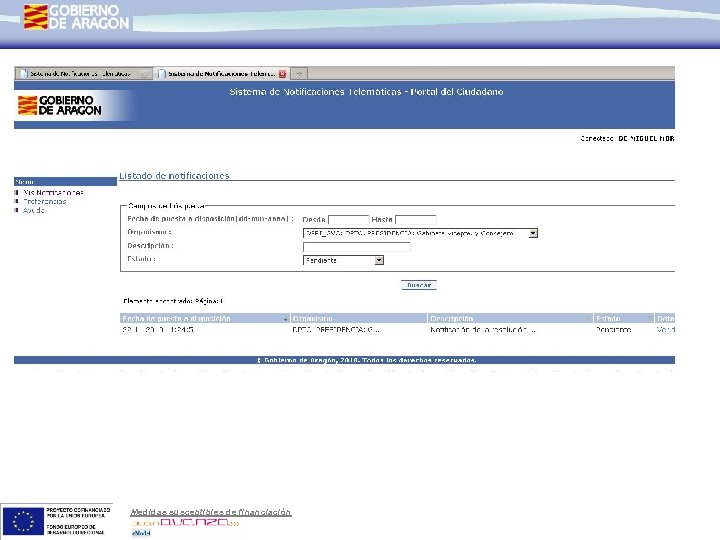720x540 pixels.
Task: Click the Ver detail link in notification row
Action: pyautogui.click(x=665, y=330)
